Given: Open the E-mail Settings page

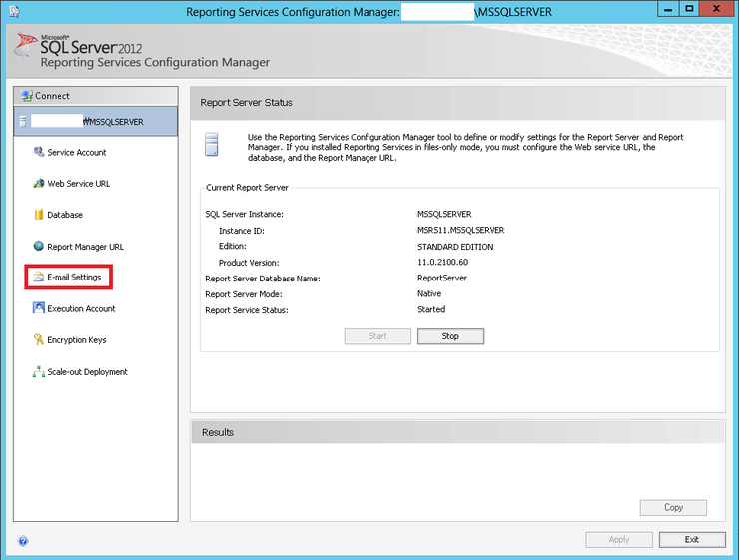Looking at the screenshot, I should click(x=74, y=278).
